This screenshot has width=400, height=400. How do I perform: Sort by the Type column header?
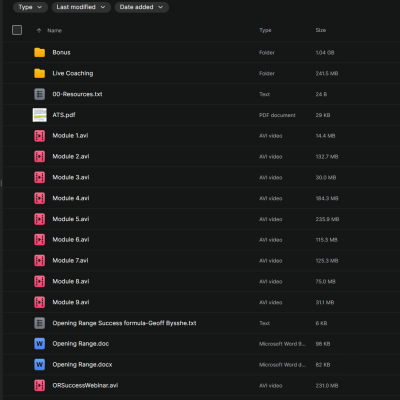[x=265, y=30]
